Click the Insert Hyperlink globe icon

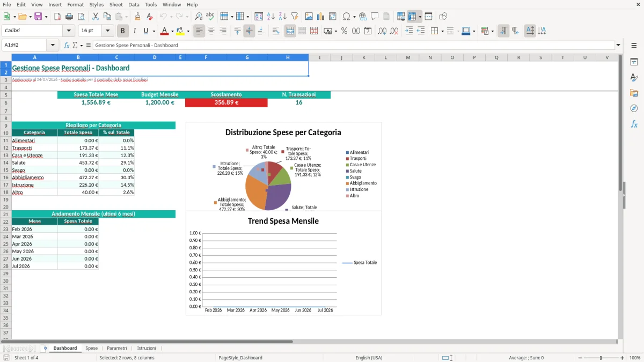[x=363, y=17]
